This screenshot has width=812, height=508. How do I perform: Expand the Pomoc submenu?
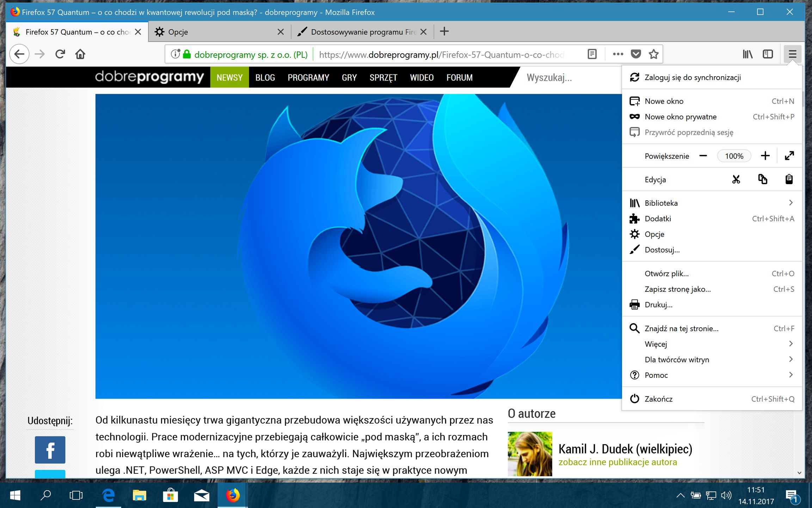click(656, 375)
